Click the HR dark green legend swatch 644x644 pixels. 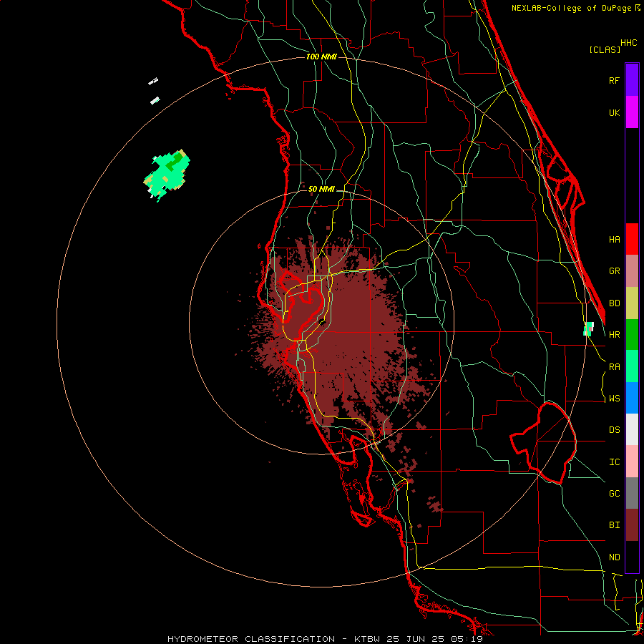[x=632, y=335]
